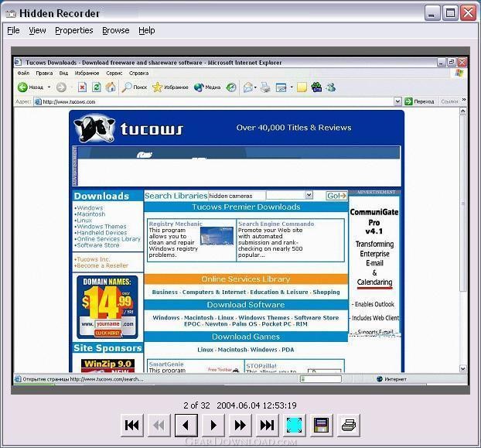The width and height of the screenshot is (481, 448).
Task: Click the IE page scrollbar down arrow
Action: pyautogui.click(x=463, y=368)
